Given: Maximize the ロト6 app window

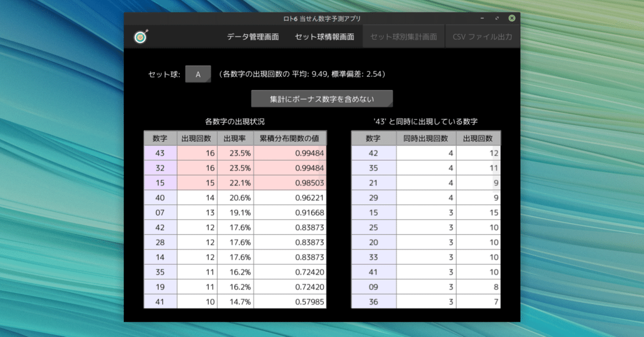Looking at the screenshot, I should click(497, 18).
